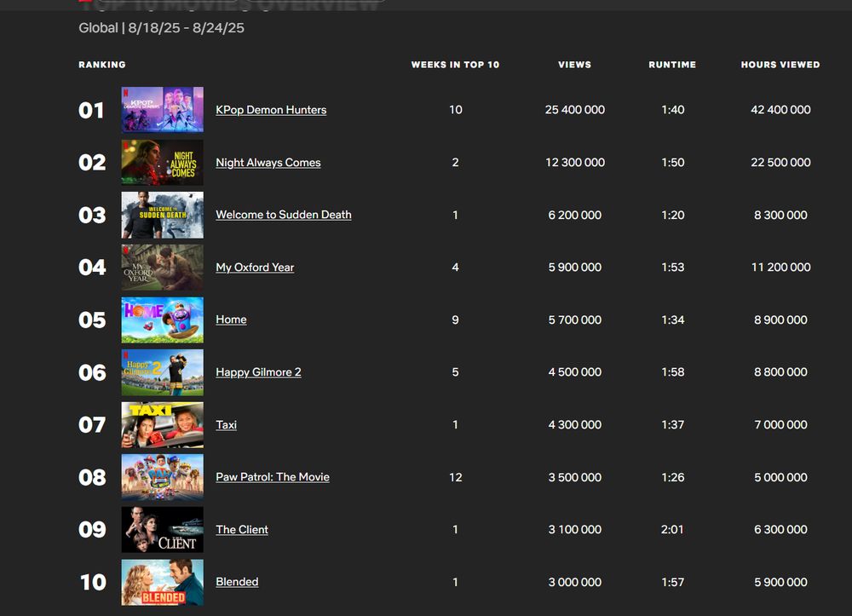Click the 8 800 000 hours viewed value

780,372
